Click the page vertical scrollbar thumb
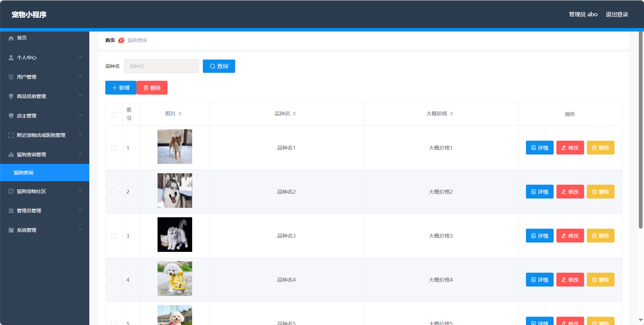 (x=641, y=130)
